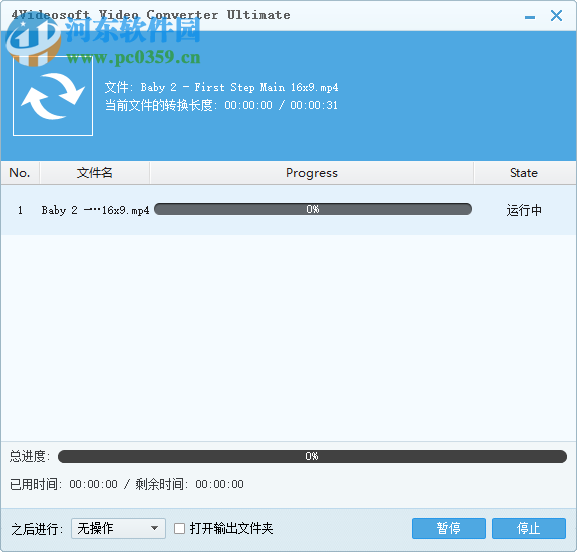The width and height of the screenshot is (577, 552).
Task: Click the Progress column header
Action: click(x=312, y=173)
